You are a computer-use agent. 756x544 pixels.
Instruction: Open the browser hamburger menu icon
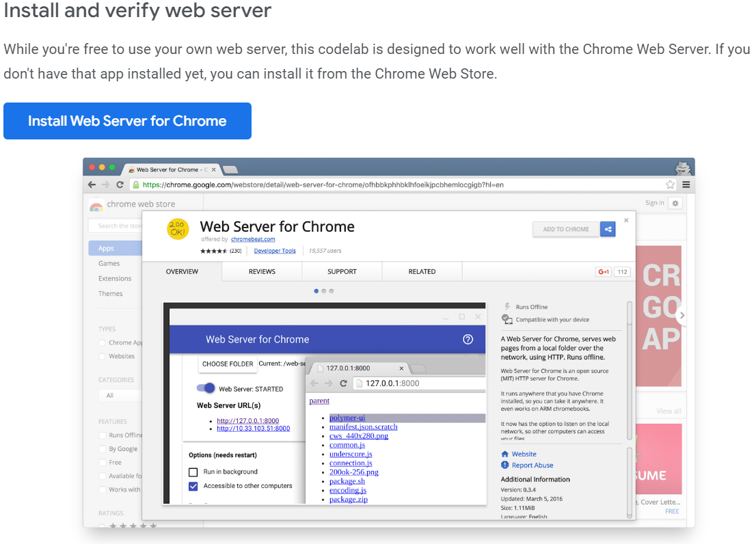coord(686,184)
